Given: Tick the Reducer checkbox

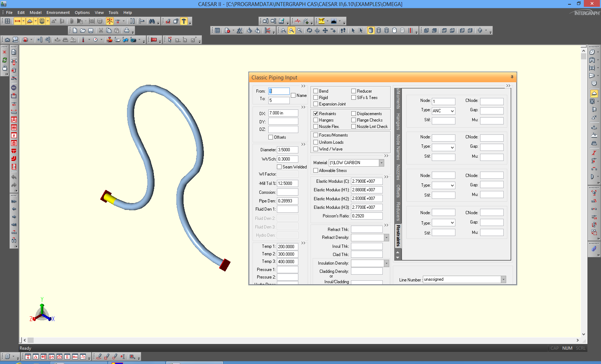Looking at the screenshot, I should point(354,91).
